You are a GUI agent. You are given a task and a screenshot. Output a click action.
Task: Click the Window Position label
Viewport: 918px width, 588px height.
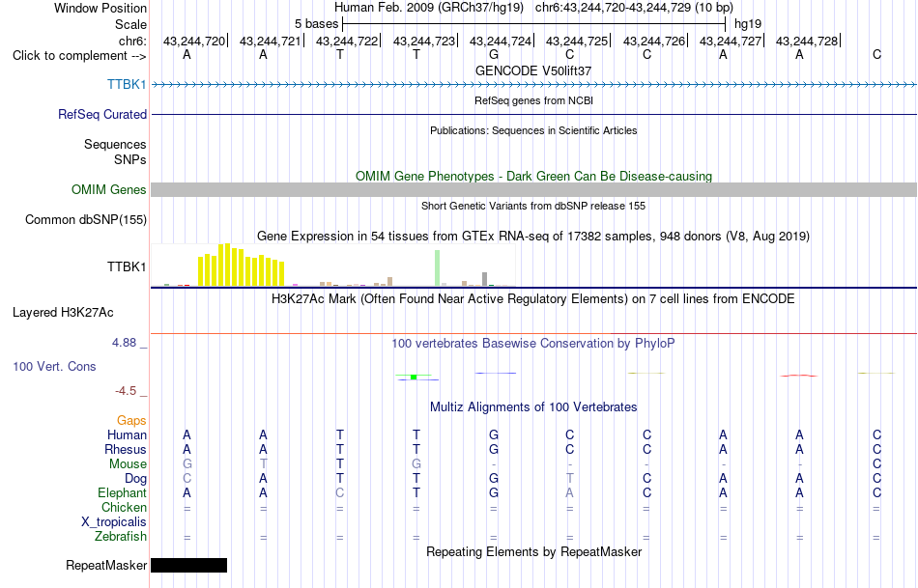[x=100, y=8]
